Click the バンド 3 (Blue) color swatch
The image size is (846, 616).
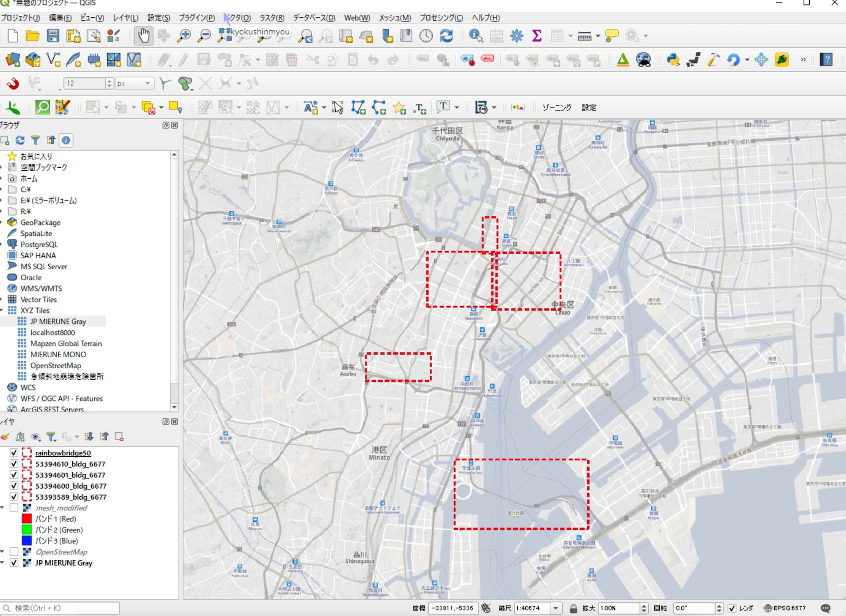(27, 540)
